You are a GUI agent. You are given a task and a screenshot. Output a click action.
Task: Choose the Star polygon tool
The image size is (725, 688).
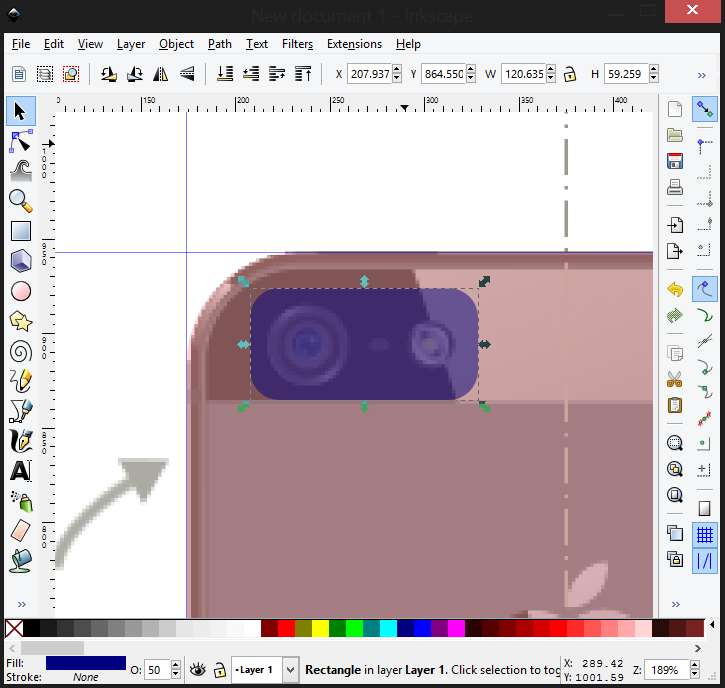tap(20, 321)
